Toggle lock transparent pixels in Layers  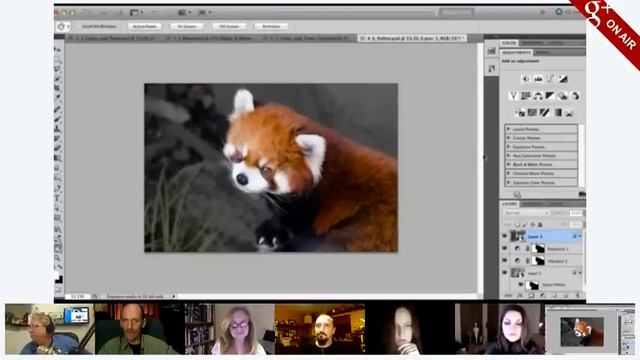[x=518, y=224]
